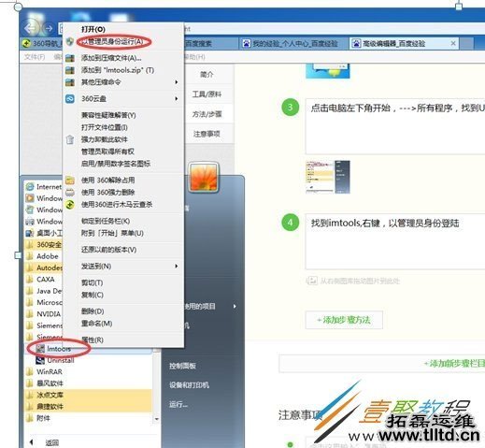This screenshot has height=448, width=485.
Task: Click the browser back arrow button
Action: tap(32, 28)
